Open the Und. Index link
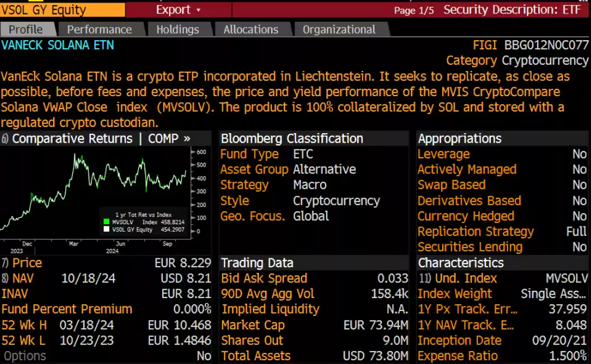 457,278
